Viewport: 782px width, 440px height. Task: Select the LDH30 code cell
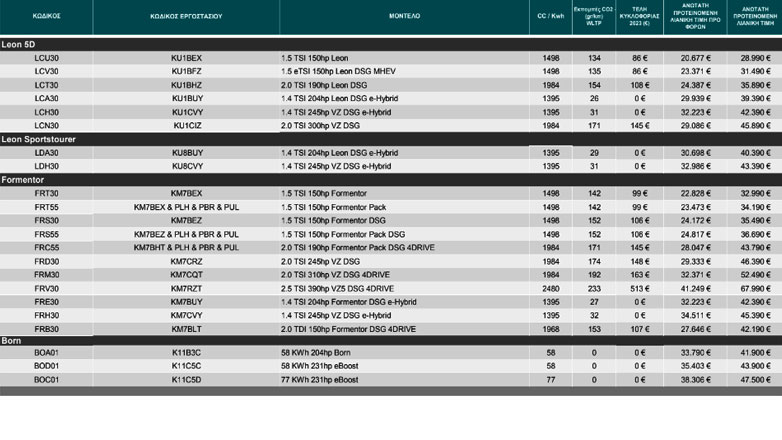coord(46,166)
